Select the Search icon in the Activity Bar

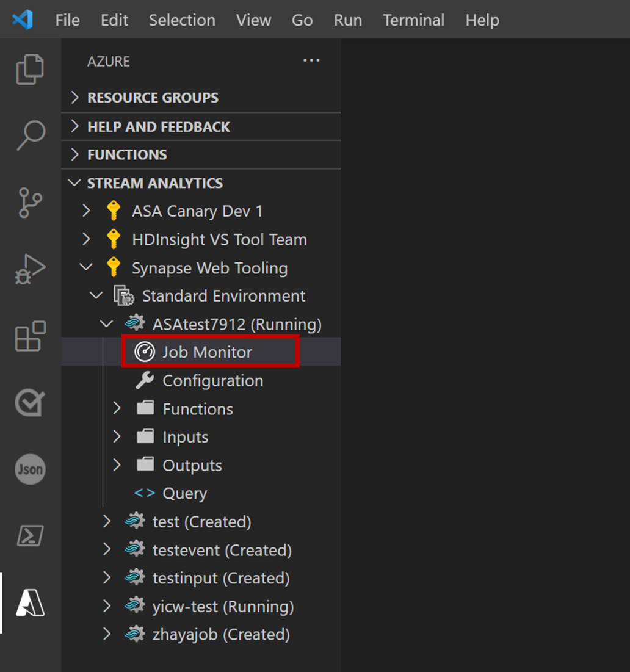pos(30,135)
